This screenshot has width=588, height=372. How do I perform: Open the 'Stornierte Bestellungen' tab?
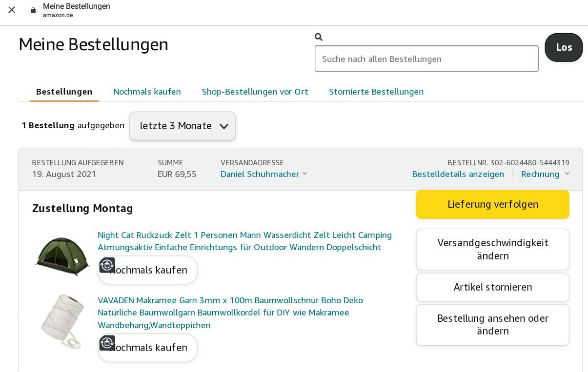[376, 92]
